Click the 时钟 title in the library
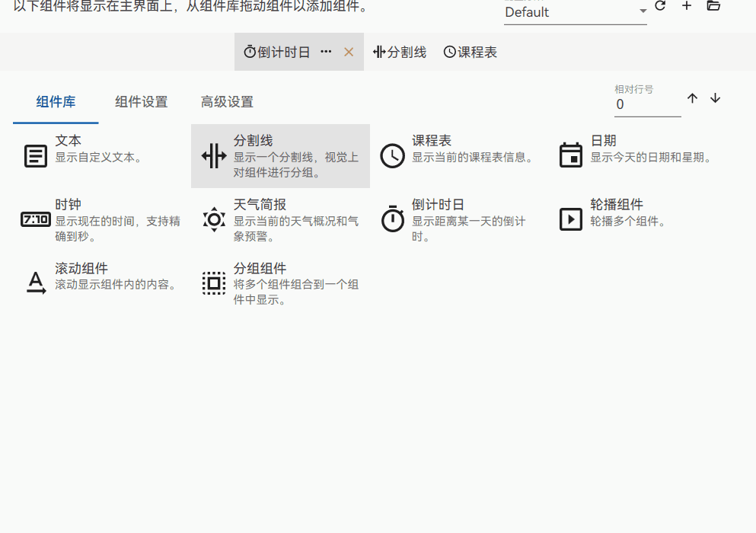The width and height of the screenshot is (756, 533). click(68, 205)
